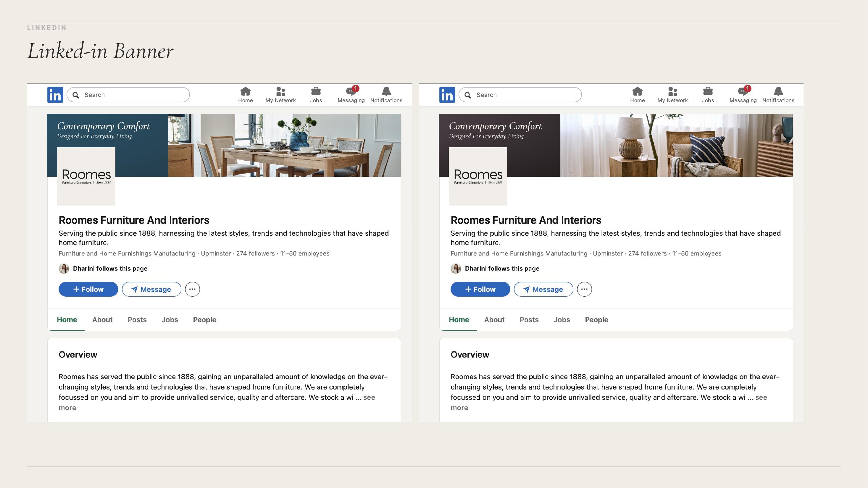
Task: Select About tab in left mockup
Action: (x=102, y=320)
